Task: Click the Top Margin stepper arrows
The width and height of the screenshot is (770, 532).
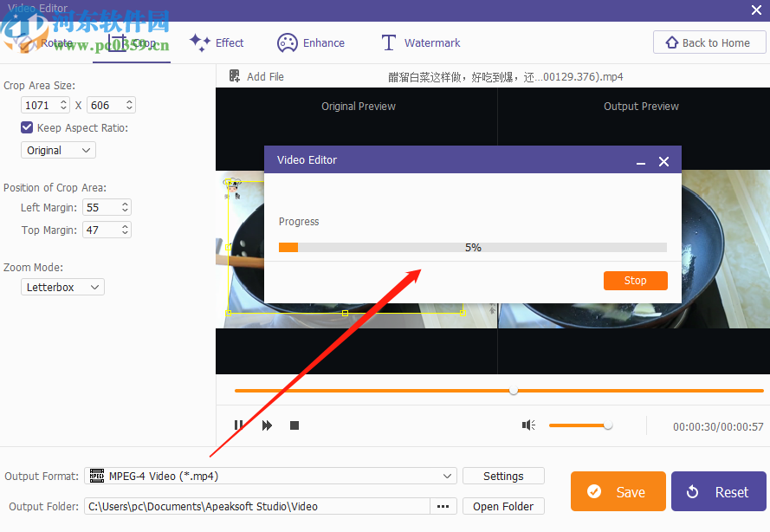Action: click(126, 230)
